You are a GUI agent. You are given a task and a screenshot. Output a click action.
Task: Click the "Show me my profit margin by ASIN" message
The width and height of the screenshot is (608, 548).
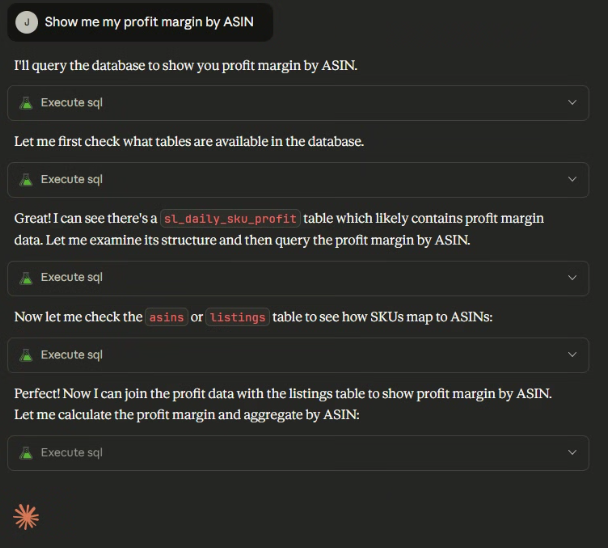pyautogui.click(x=148, y=22)
